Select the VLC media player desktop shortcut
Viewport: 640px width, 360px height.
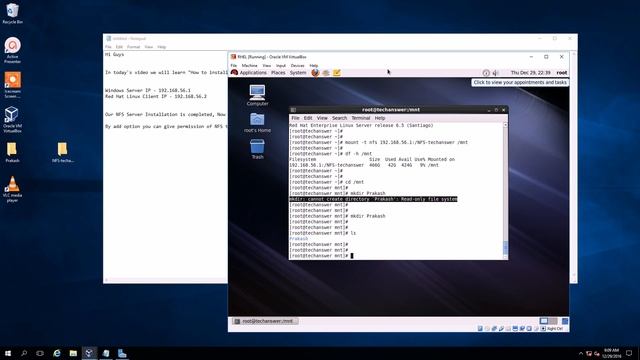(x=12, y=189)
